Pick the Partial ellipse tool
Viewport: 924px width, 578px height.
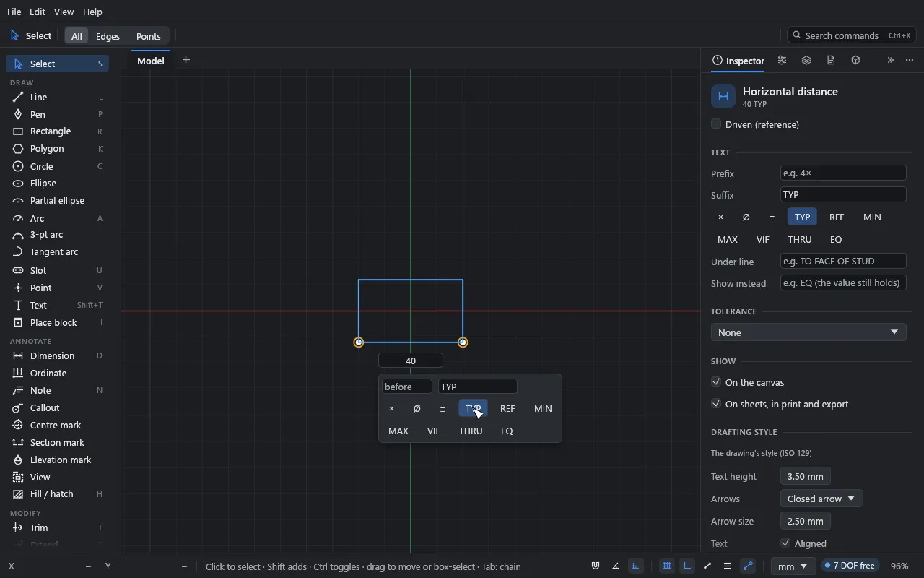coord(58,201)
